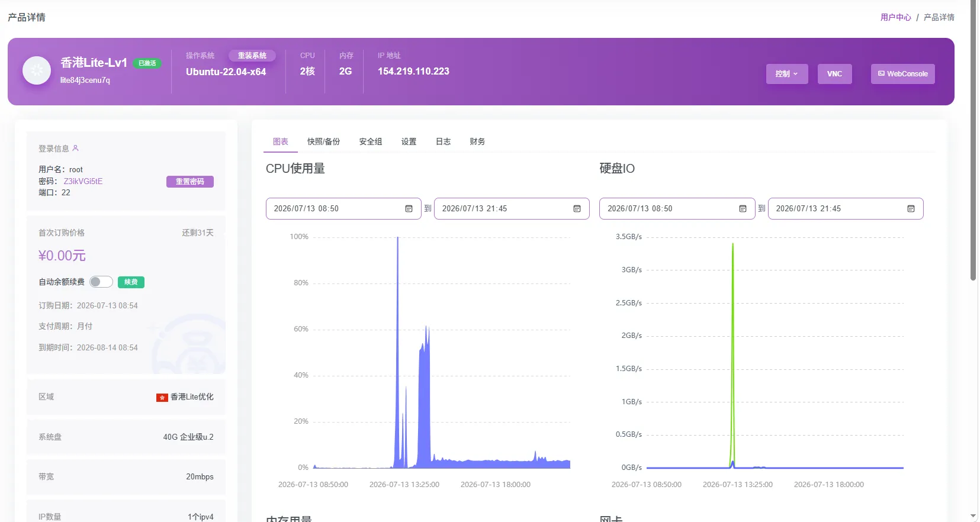The image size is (980, 522).
Task: Click the Ubuntu-22.04-x64 system label
Action: (226, 72)
